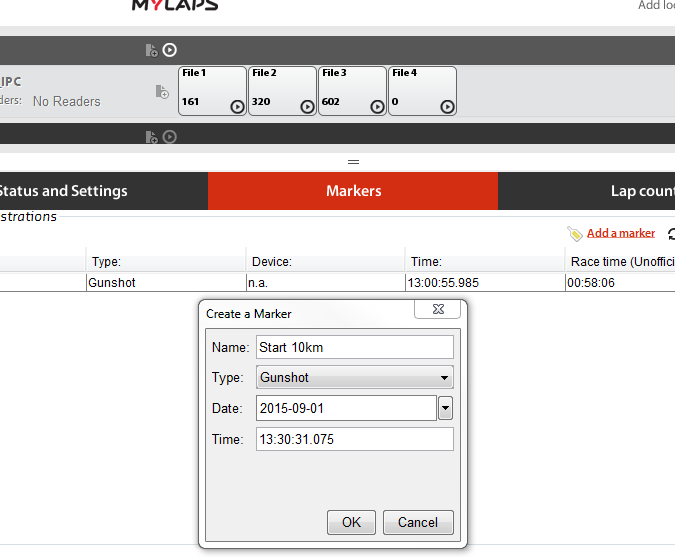Open the Type dropdown showing Gunshot
The image size is (675, 560).
355,377
